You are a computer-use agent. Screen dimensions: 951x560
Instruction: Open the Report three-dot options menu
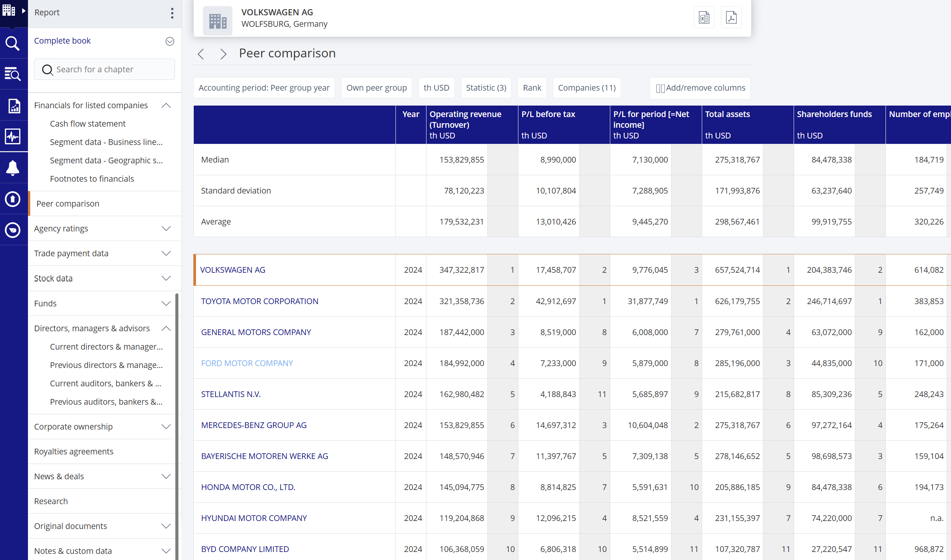(x=172, y=13)
